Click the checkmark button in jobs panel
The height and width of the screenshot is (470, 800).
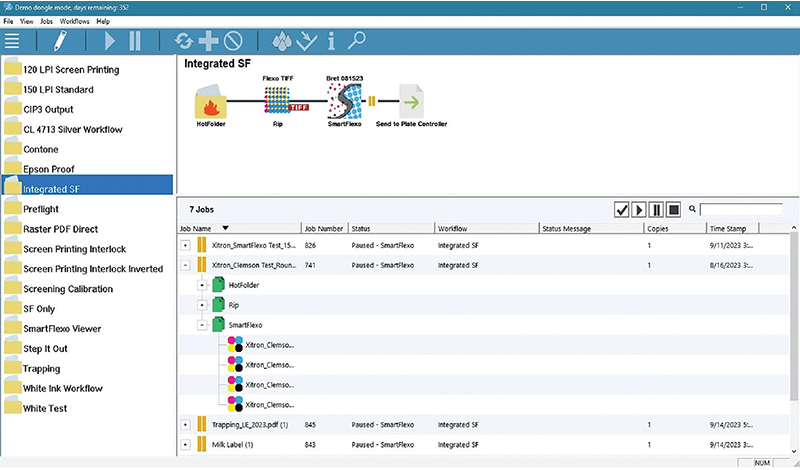coord(621,210)
